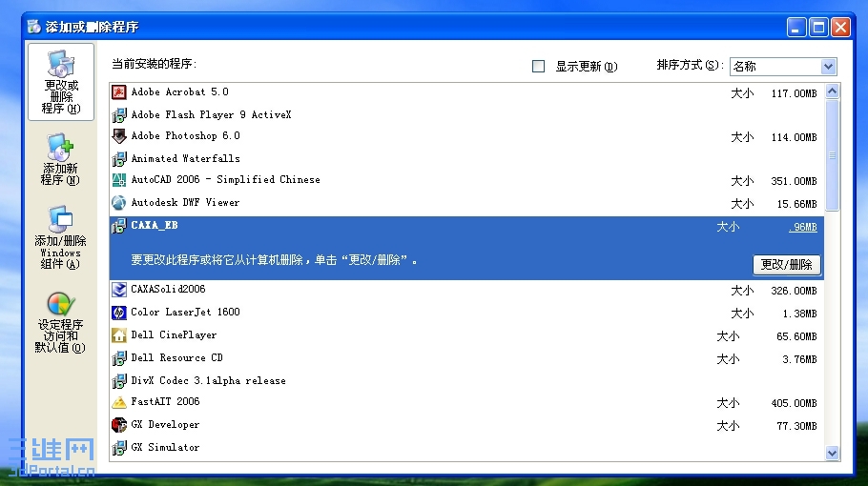
Task: Click the 405.00MB size value
Action: click(794, 404)
